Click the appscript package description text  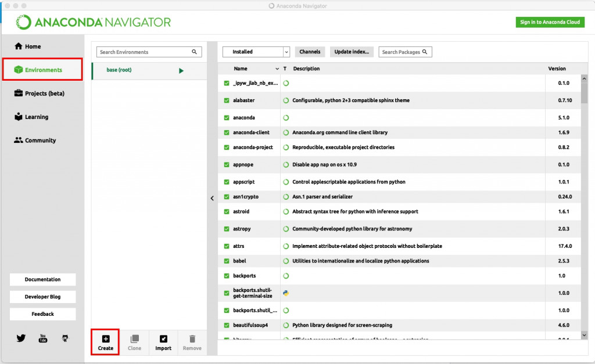click(x=349, y=182)
